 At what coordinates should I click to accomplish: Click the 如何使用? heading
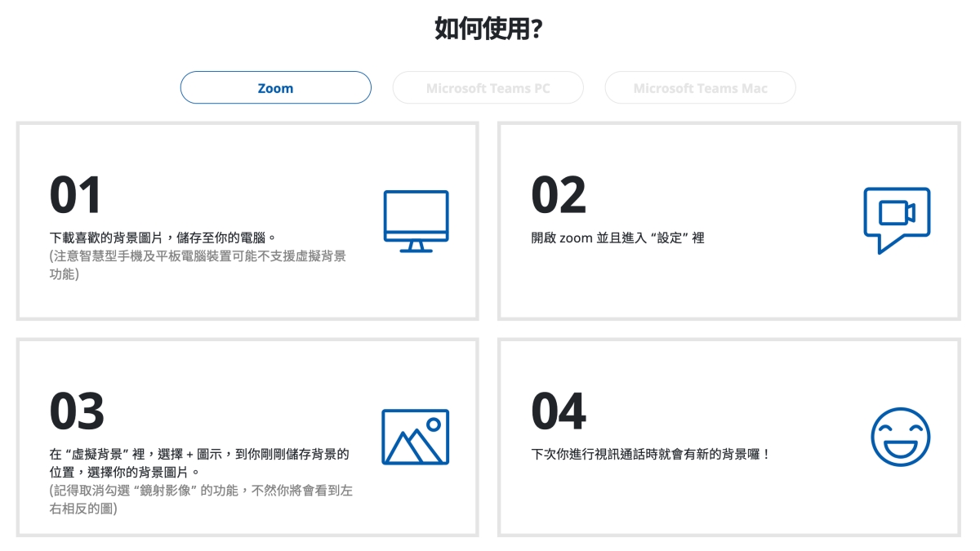[x=489, y=29]
